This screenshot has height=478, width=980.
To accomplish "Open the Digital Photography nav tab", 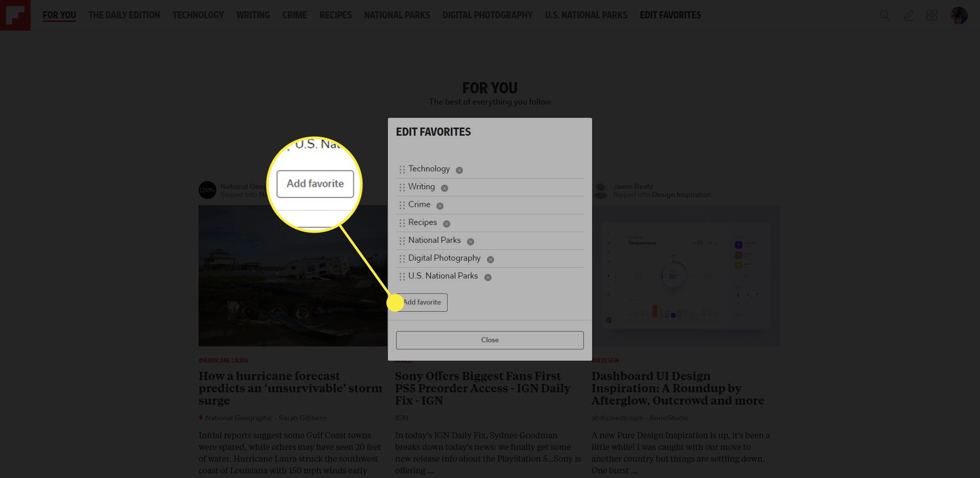I will 487,15.
